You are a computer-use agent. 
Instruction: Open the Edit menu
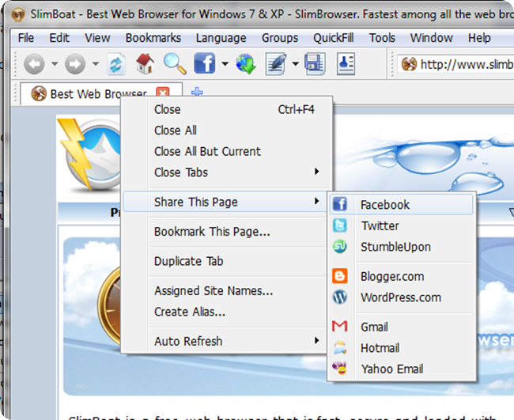tap(59, 38)
